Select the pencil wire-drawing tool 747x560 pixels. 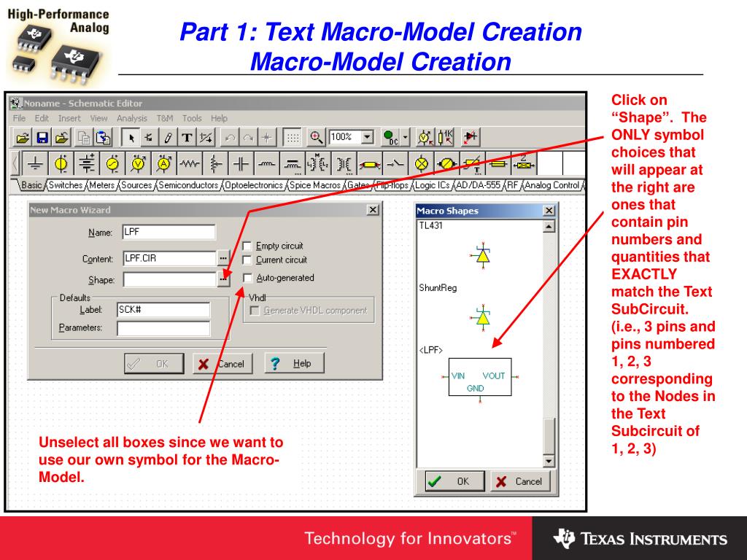click(168, 138)
